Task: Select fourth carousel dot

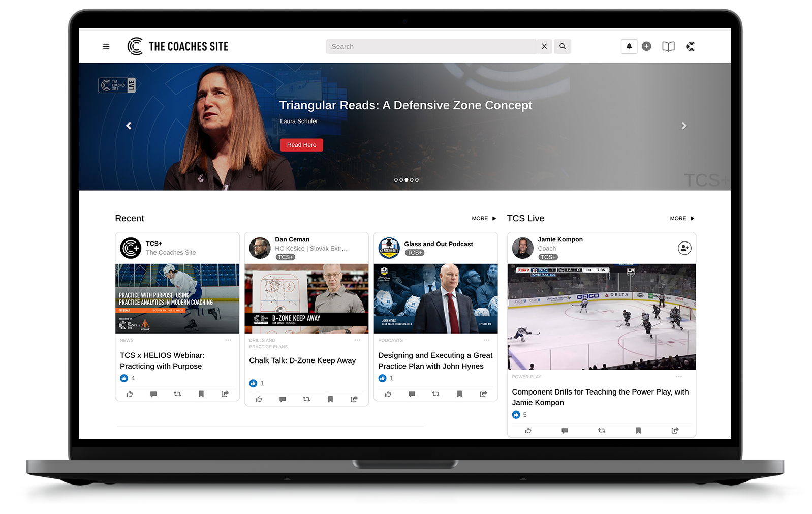Action: tap(412, 180)
